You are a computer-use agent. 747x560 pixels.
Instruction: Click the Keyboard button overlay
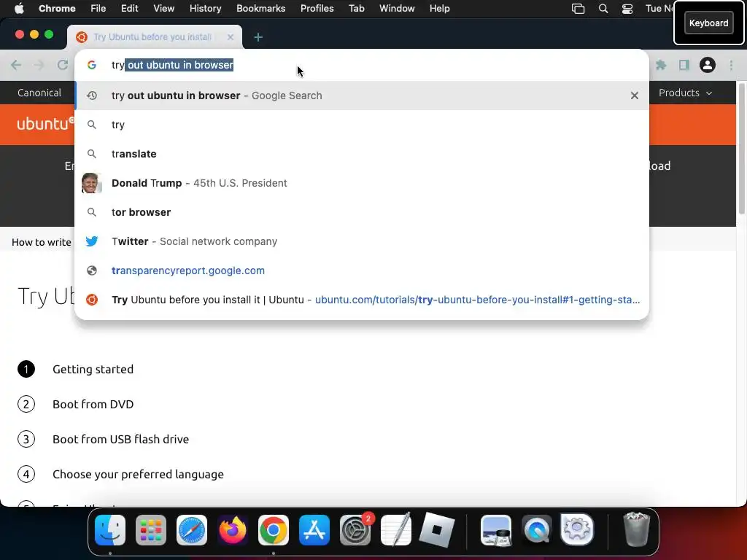tap(708, 23)
